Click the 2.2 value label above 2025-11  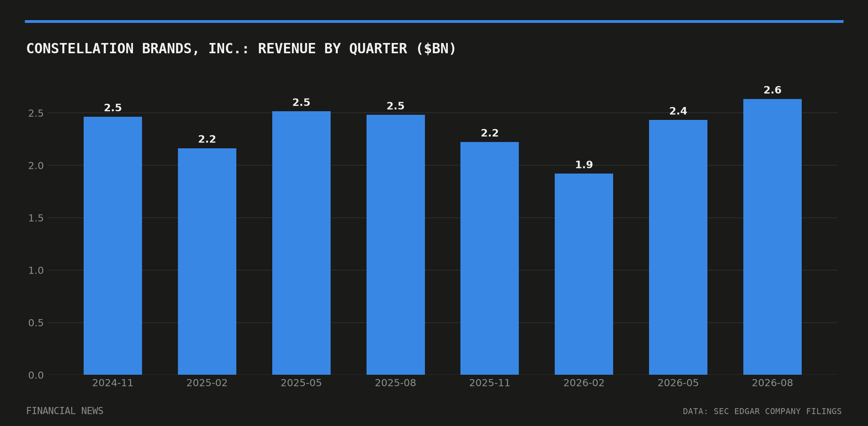click(490, 133)
